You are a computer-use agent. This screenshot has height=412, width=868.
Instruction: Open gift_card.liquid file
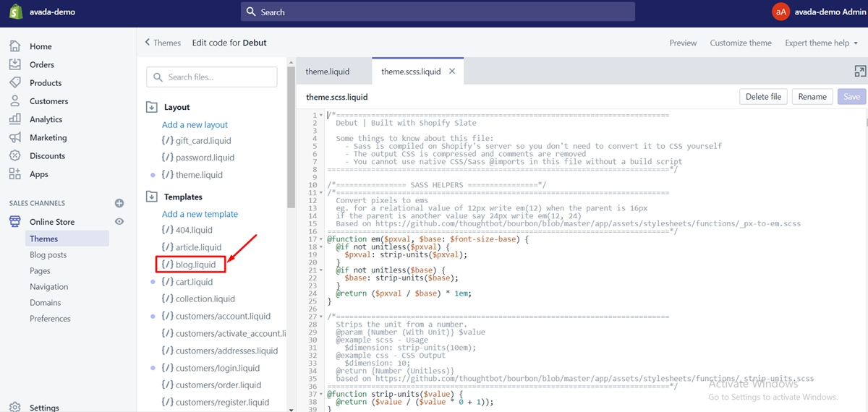(197, 140)
